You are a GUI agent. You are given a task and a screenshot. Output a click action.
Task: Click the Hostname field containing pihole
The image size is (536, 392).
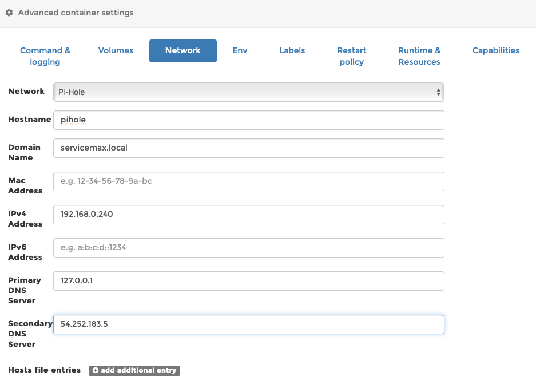248,120
